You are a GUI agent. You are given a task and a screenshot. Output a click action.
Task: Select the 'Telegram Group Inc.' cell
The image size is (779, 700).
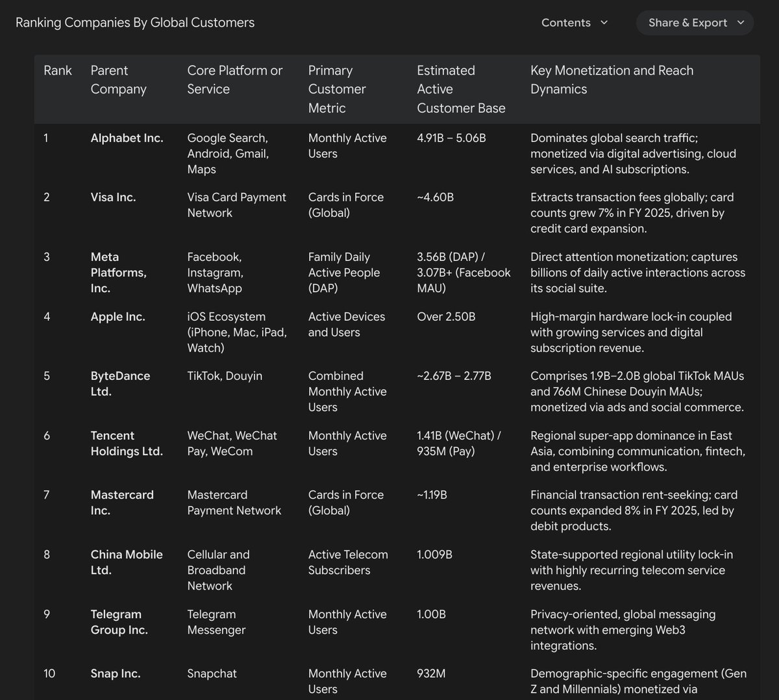coord(119,622)
